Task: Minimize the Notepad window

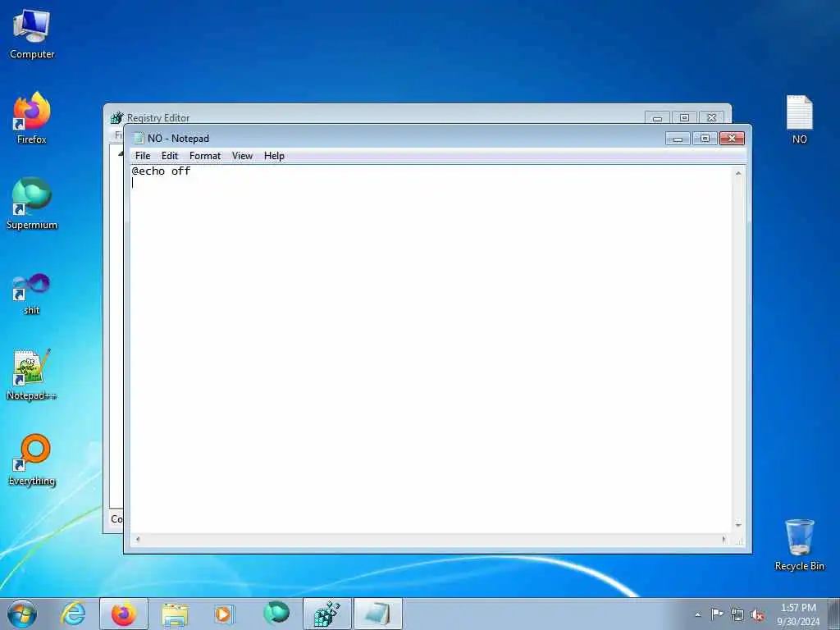Action: point(678,139)
